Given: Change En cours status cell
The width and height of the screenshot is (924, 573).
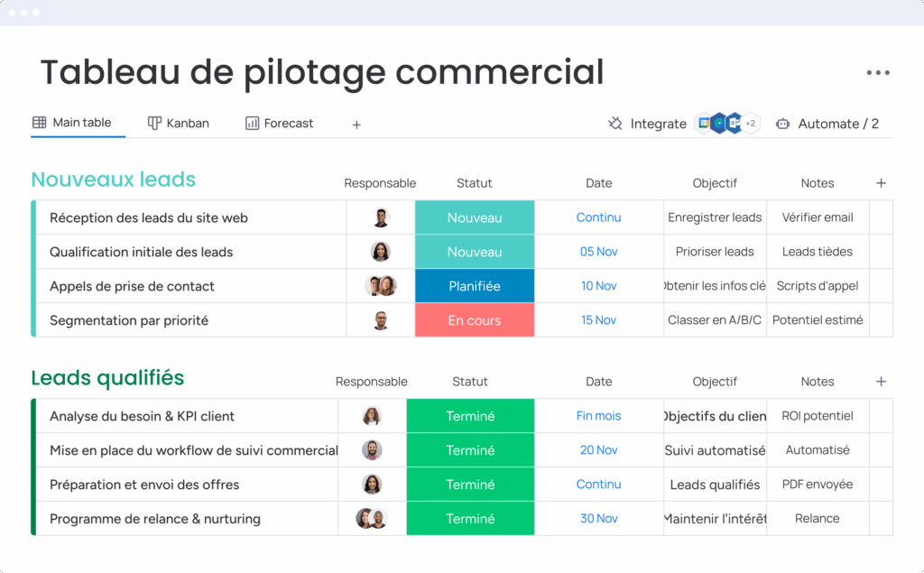Looking at the screenshot, I should click(475, 320).
